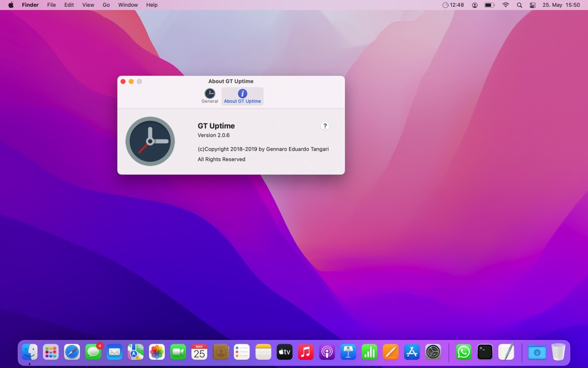588x368 pixels.
Task: Open the Calendar app showing May 25
Action: pos(199,352)
